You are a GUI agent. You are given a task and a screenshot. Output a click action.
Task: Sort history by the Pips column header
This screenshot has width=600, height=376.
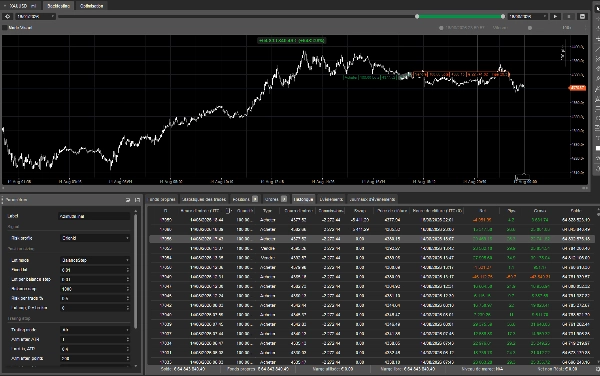click(x=511, y=211)
